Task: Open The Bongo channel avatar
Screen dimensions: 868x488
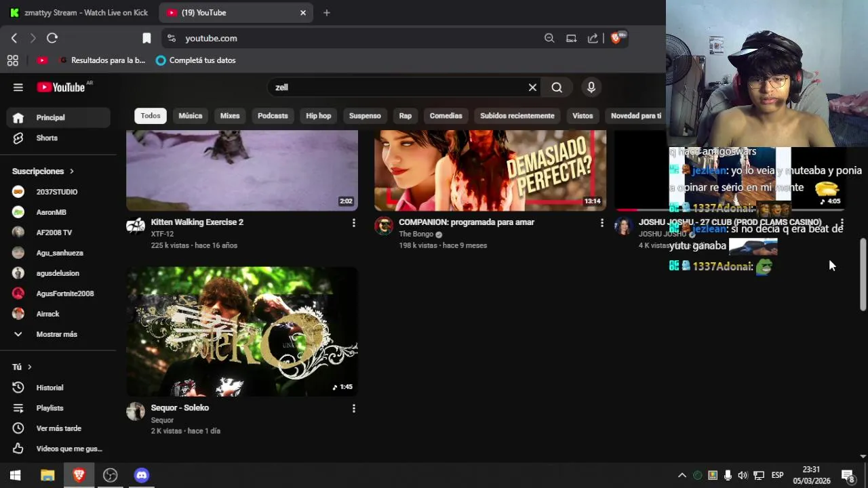Action: pos(384,226)
